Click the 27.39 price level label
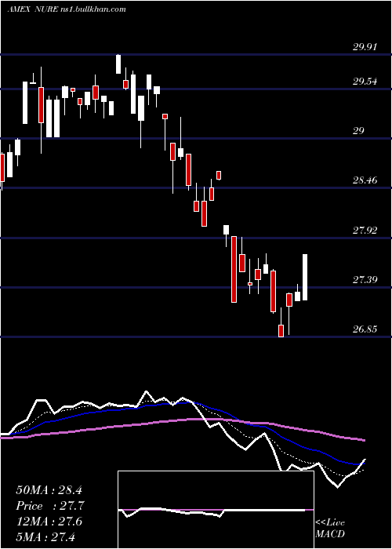The image size is (392, 549). [365, 280]
